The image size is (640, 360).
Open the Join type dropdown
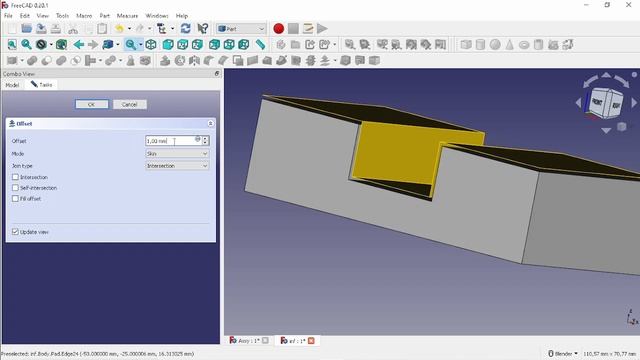point(177,166)
